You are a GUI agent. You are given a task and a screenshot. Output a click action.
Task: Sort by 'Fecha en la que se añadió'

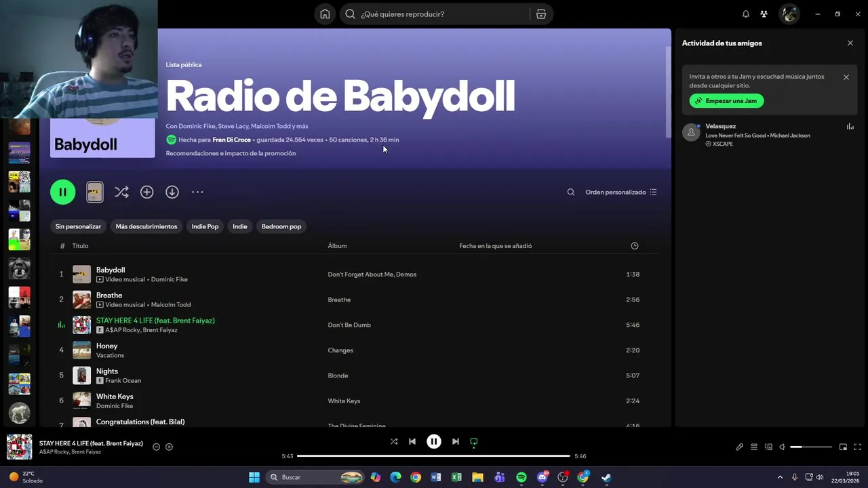pos(495,246)
